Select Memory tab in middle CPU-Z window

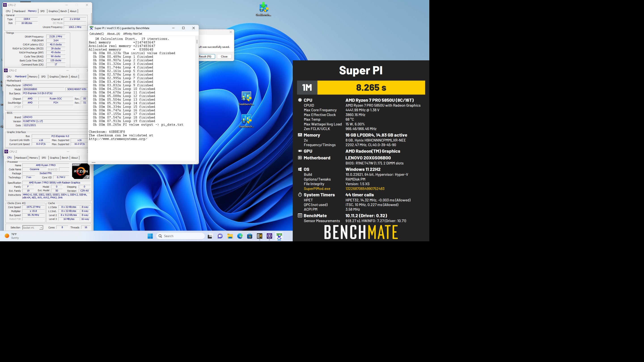point(33,77)
